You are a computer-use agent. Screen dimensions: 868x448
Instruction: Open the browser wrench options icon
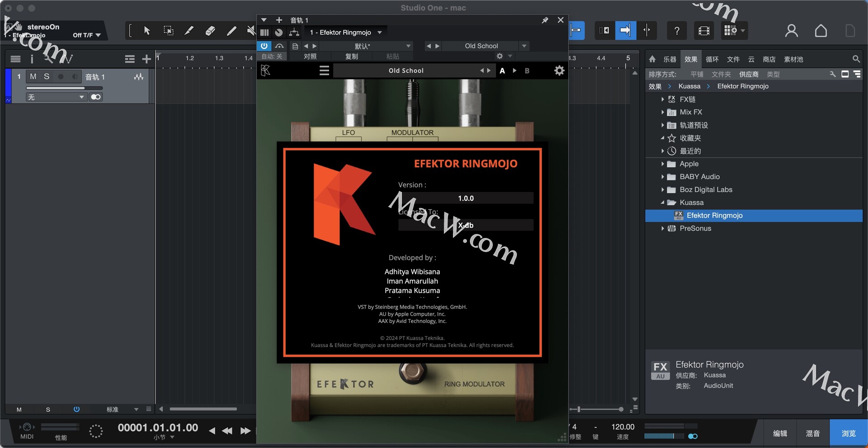tap(832, 74)
